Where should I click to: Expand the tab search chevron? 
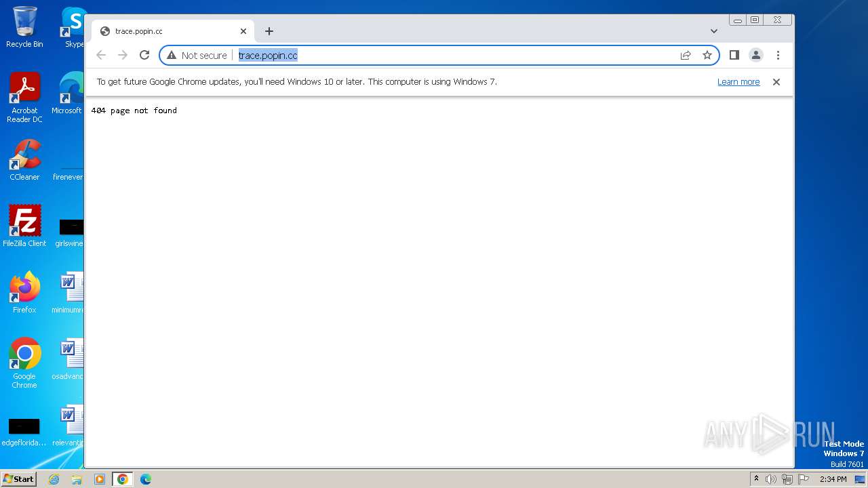tap(714, 31)
